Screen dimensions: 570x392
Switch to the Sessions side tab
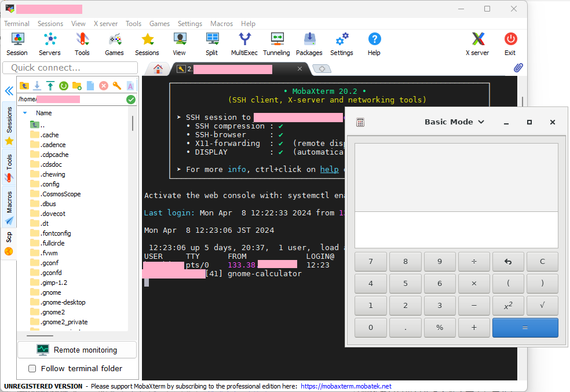click(x=9, y=125)
